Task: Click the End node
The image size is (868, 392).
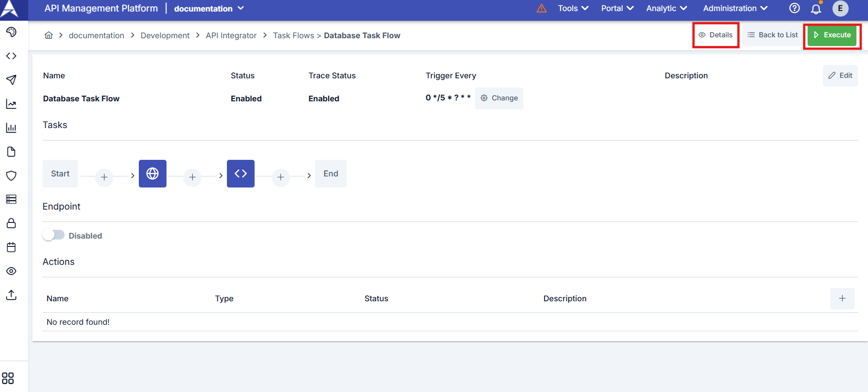Action: pos(331,174)
